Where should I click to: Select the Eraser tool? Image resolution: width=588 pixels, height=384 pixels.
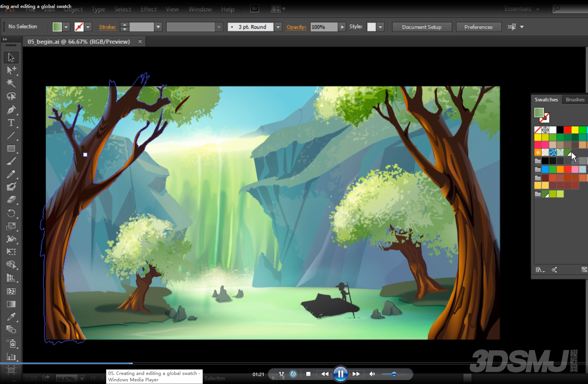pos(11,199)
